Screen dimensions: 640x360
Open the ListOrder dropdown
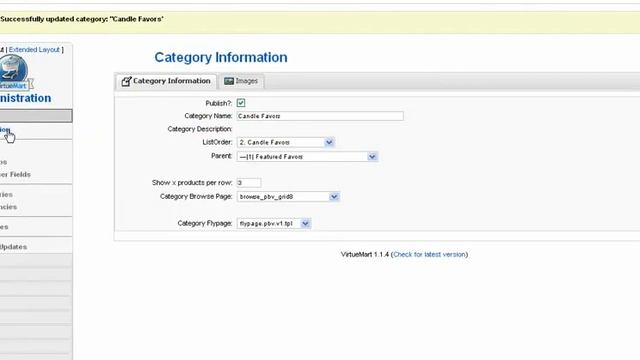coord(286,142)
